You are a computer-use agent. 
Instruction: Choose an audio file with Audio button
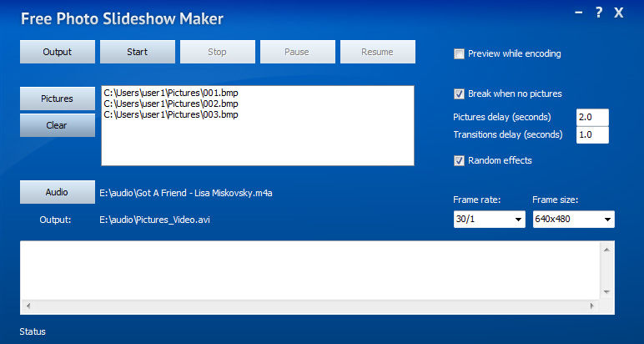click(x=58, y=192)
